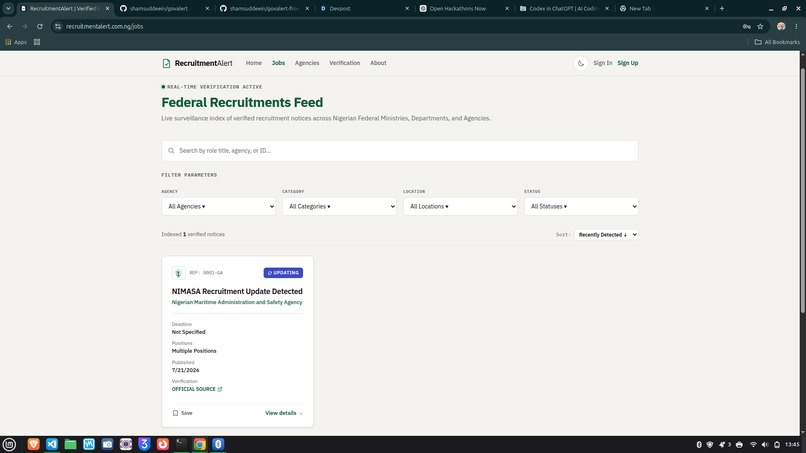The height and width of the screenshot is (453, 806).
Task: Click the RecruitmentAlert logo in the header
Action: (197, 63)
